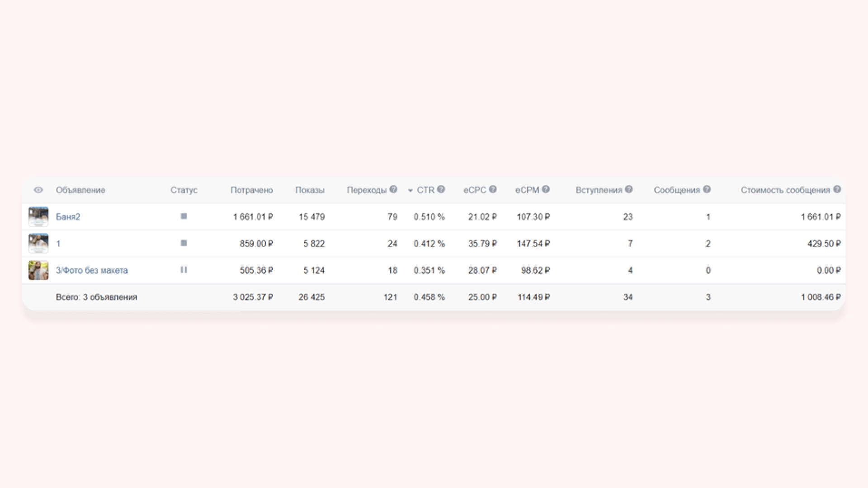The height and width of the screenshot is (488, 868).
Task: Click help icon next to Стоимость сообщения
Action: [837, 190]
